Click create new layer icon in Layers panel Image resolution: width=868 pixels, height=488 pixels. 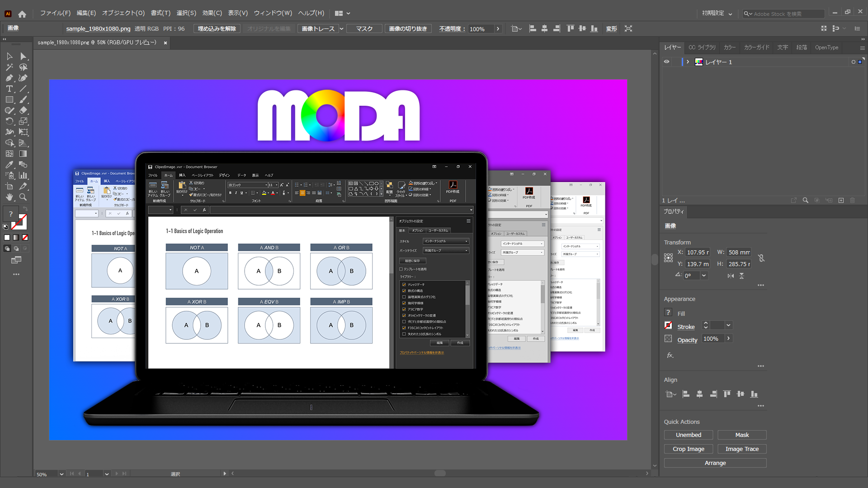click(x=841, y=200)
